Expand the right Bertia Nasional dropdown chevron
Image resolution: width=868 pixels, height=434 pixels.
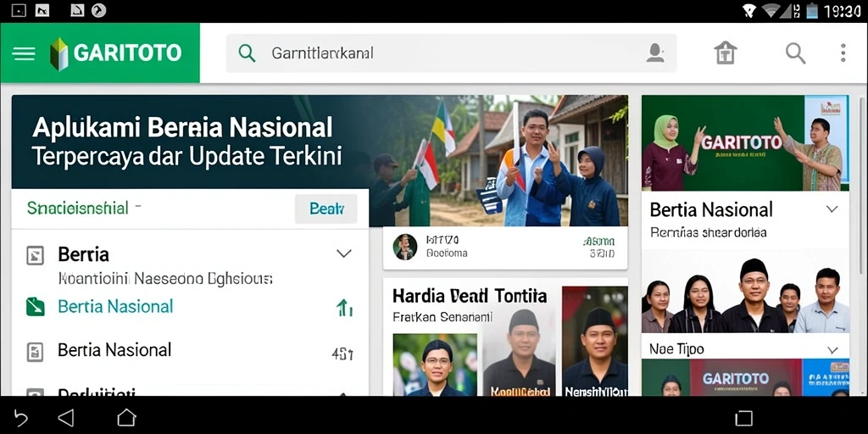832,209
